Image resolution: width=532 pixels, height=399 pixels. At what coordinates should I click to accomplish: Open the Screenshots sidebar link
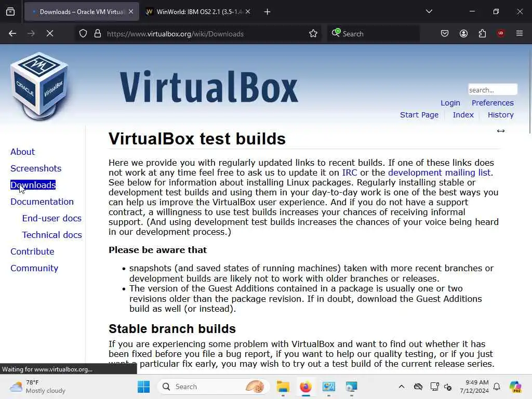click(36, 168)
